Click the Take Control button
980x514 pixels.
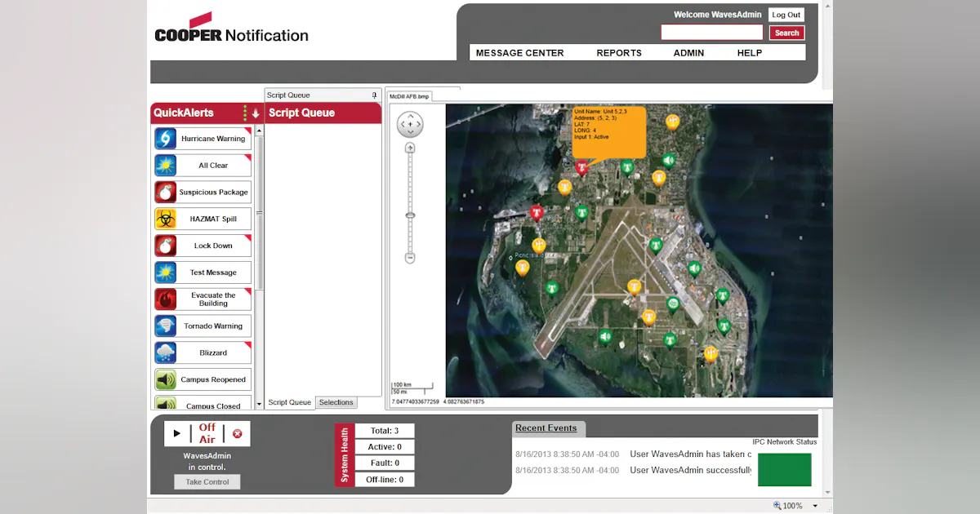tap(207, 482)
